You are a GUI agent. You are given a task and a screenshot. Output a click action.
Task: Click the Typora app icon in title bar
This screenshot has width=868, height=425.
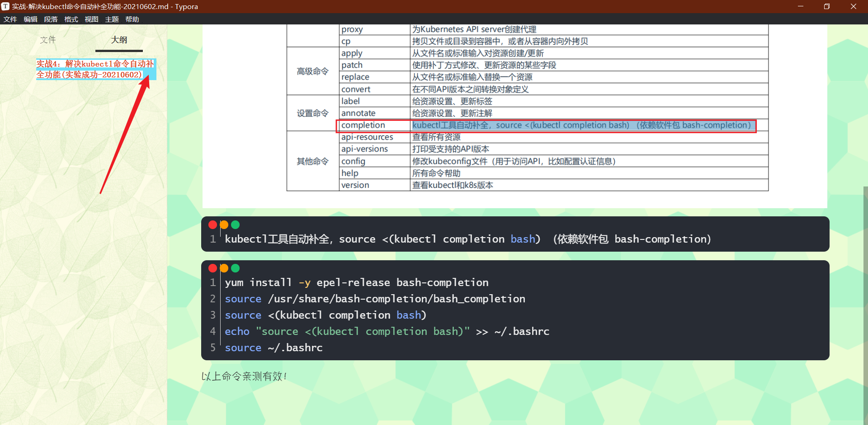[6, 6]
